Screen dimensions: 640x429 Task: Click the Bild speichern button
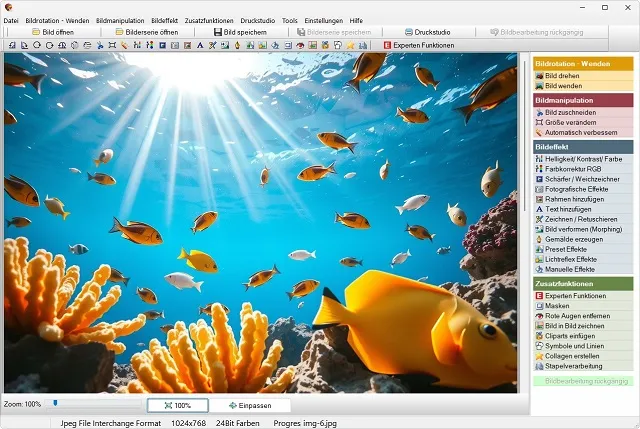point(240,32)
